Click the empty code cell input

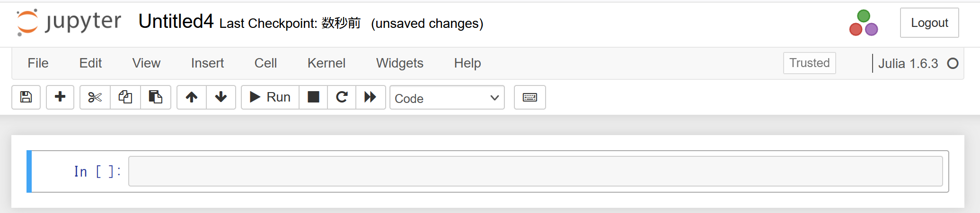click(x=535, y=171)
